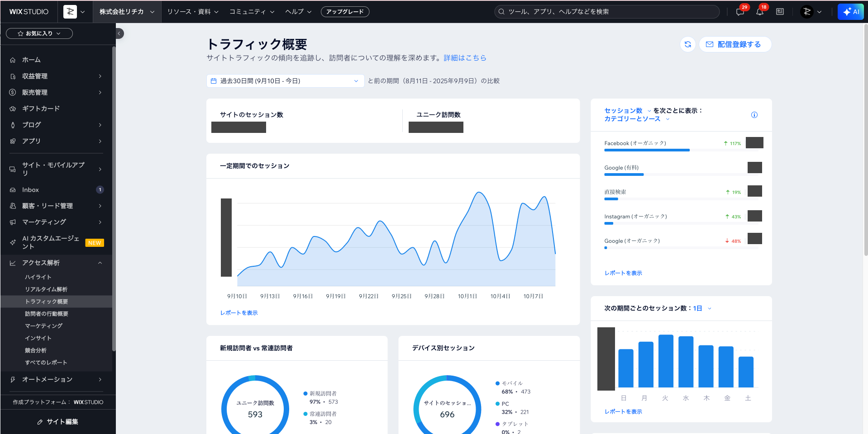This screenshot has height=434, width=868.
Task: Collapse the sidebar with arrow icon
Action: [x=119, y=33]
